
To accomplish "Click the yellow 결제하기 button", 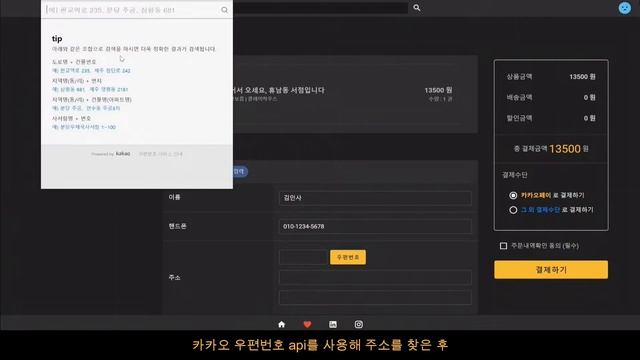I will (x=551, y=270).
